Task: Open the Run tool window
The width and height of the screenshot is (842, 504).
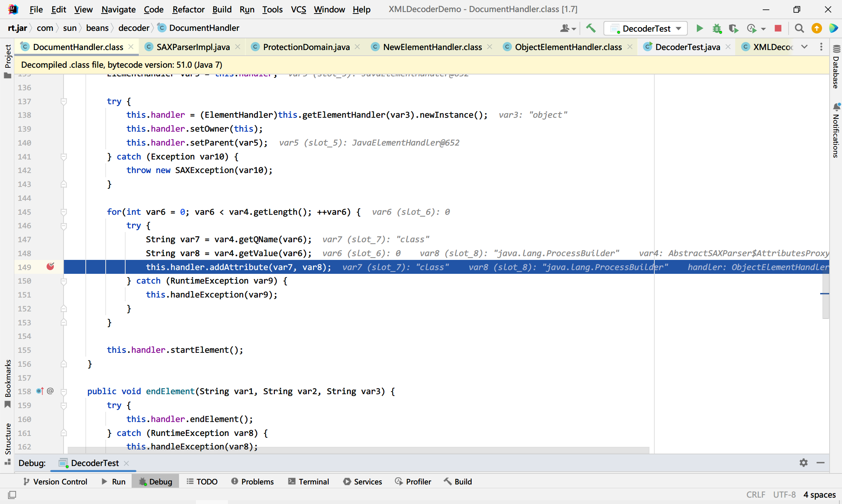Action: [x=114, y=481]
